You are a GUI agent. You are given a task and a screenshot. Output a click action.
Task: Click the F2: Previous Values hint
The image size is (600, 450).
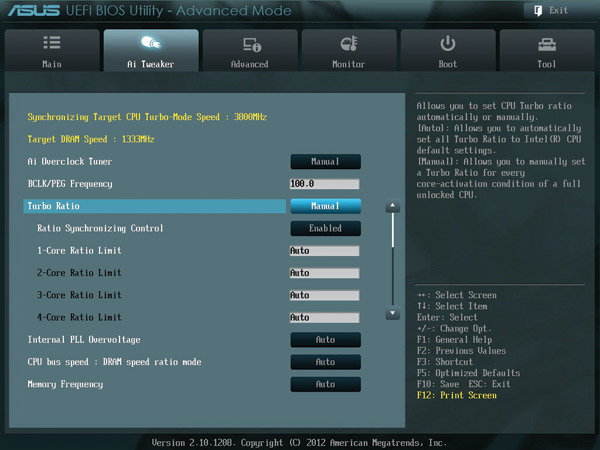point(461,351)
